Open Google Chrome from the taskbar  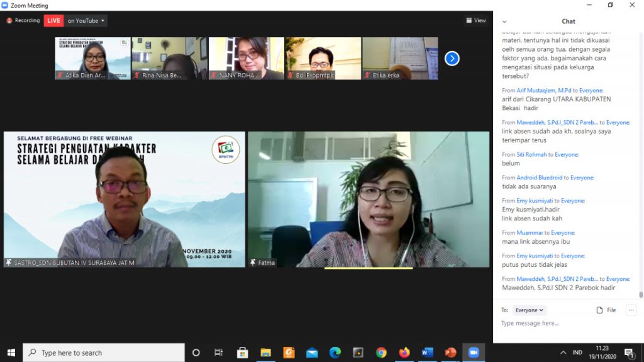381,353
